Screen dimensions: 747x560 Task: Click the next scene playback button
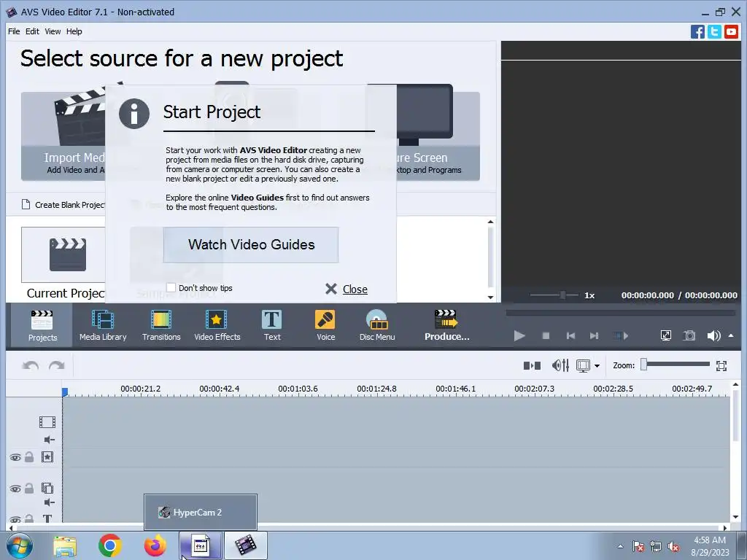pos(620,335)
